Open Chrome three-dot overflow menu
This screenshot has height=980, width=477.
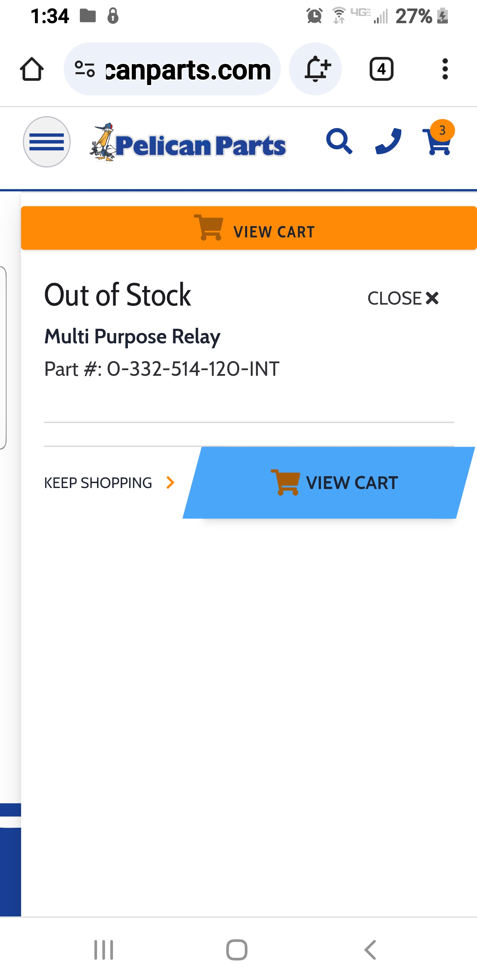click(445, 69)
